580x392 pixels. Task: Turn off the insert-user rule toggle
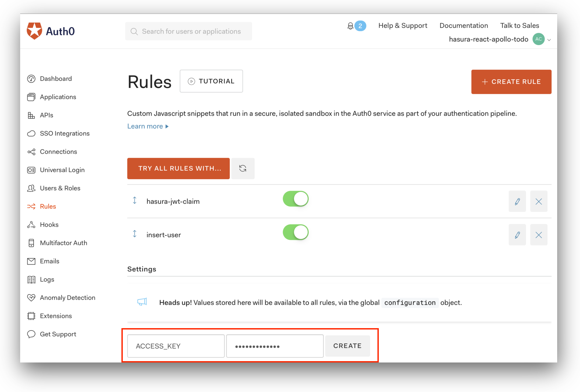(296, 232)
